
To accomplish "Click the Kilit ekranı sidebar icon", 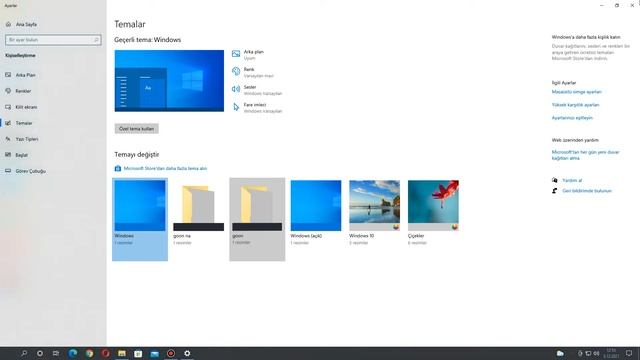I will 8,107.
